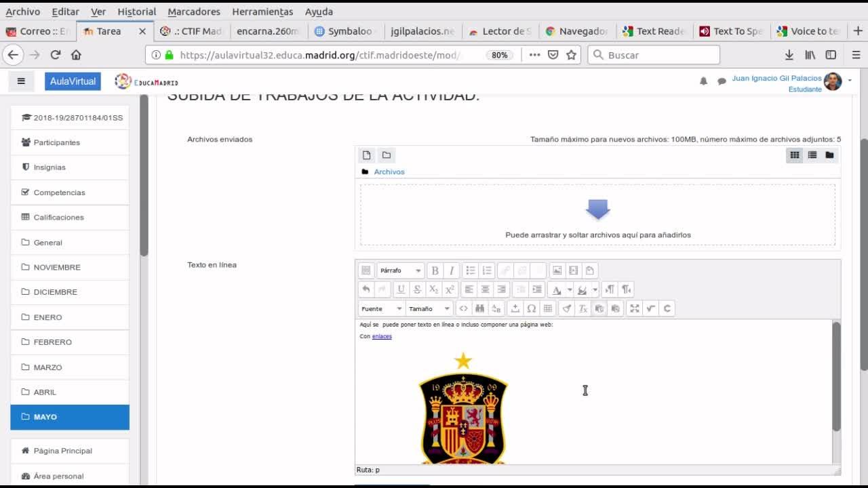This screenshot has width=868, height=488.
Task: Apply the background highlight color
Action: tap(582, 289)
